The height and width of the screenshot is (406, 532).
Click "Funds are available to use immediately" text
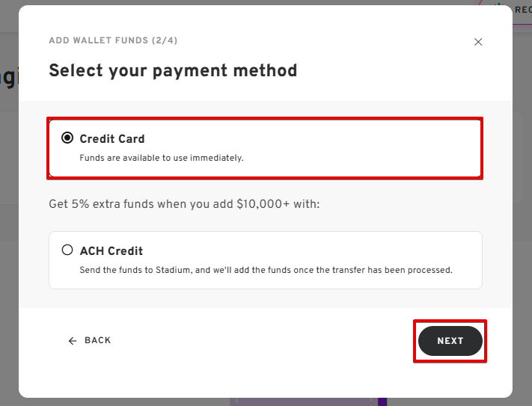[162, 158]
